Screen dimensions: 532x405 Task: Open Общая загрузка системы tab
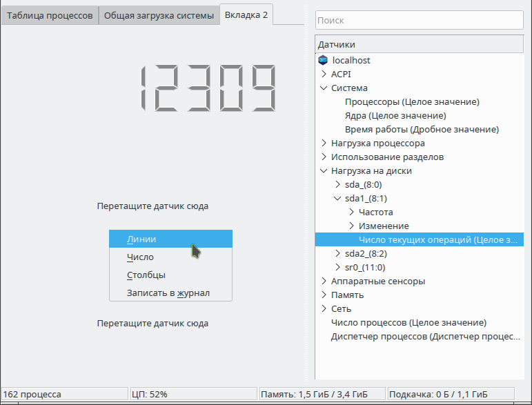coord(159,16)
